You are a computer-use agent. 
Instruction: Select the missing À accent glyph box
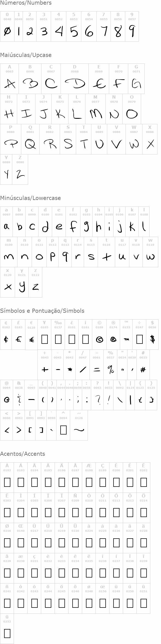(x=7, y=482)
